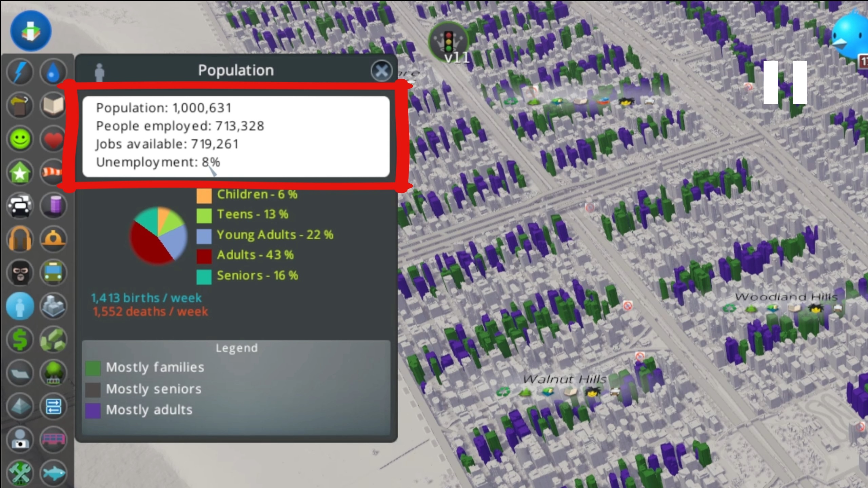Open the Electricity info view
Viewport: 868px width, 488px height.
20,72
